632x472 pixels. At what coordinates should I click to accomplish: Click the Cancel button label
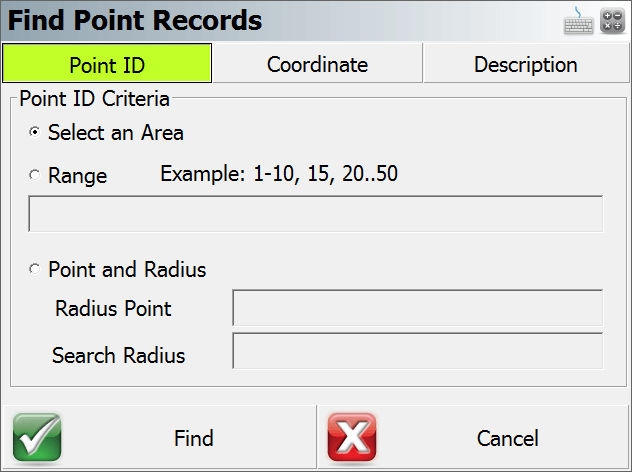(507, 438)
